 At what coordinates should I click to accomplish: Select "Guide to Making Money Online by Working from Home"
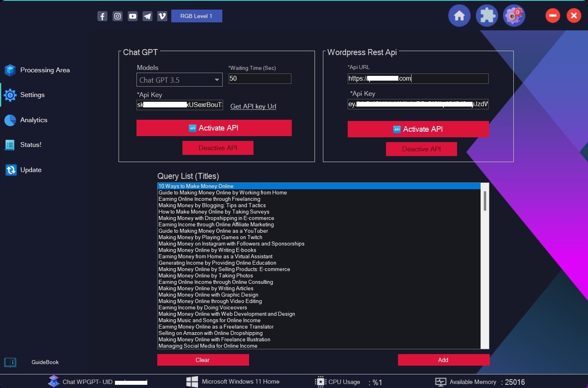(319, 192)
